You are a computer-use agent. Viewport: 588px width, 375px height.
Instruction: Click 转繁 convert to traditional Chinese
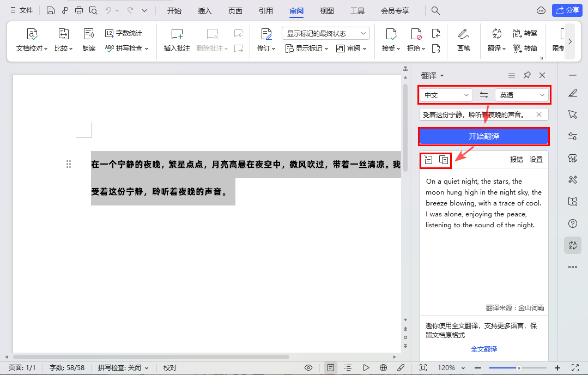tap(525, 33)
